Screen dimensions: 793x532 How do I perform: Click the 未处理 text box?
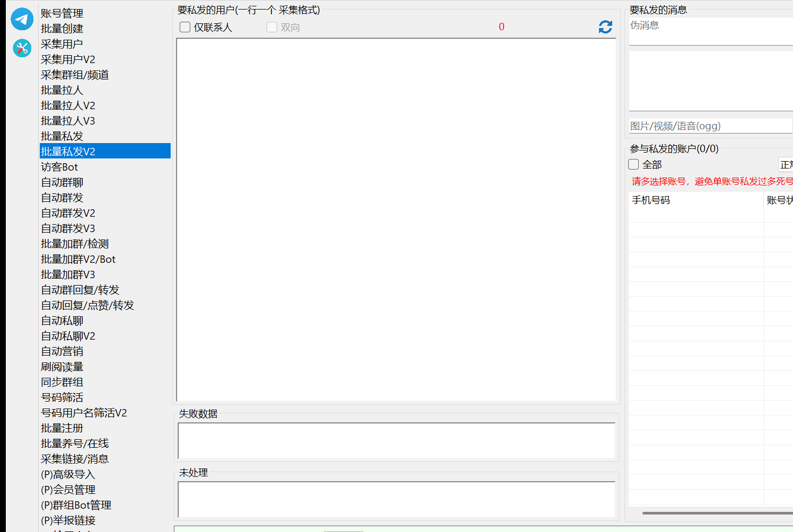pyautogui.click(x=396, y=499)
